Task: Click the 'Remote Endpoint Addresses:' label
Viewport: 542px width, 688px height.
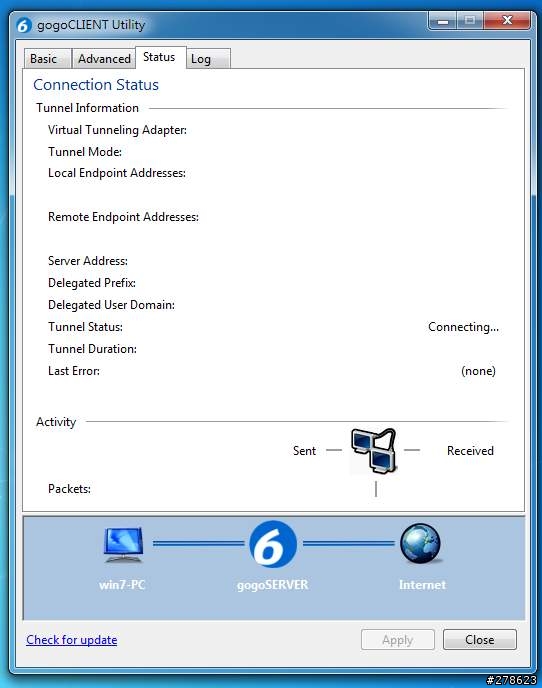Action: [123, 217]
